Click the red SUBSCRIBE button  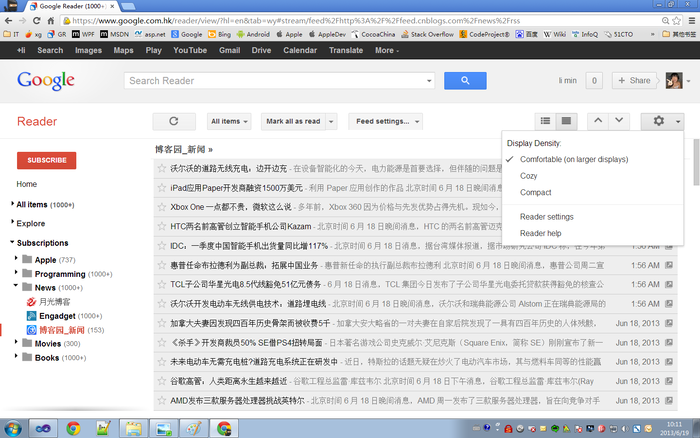[46, 160]
